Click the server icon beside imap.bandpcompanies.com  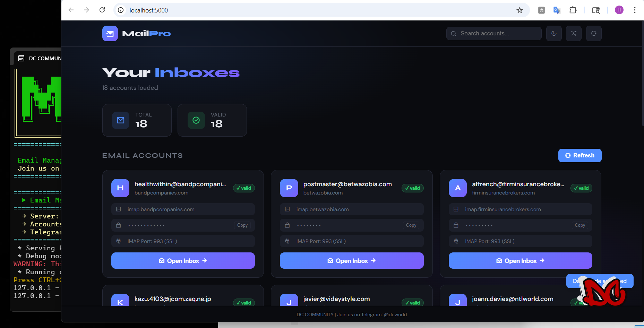(119, 209)
